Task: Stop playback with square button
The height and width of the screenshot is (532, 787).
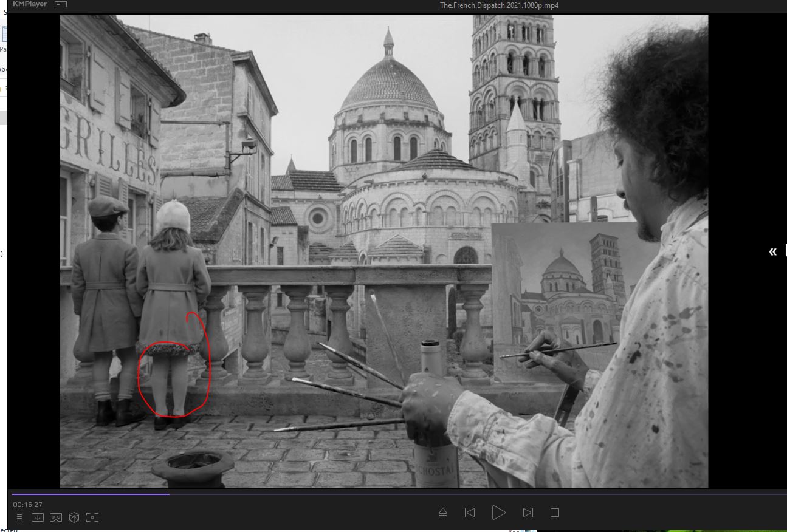Action: click(554, 513)
